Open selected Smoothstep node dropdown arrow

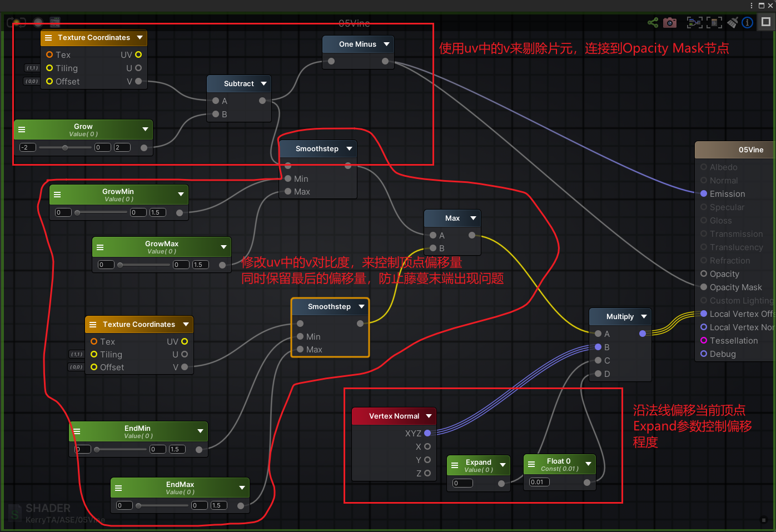coord(362,306)
